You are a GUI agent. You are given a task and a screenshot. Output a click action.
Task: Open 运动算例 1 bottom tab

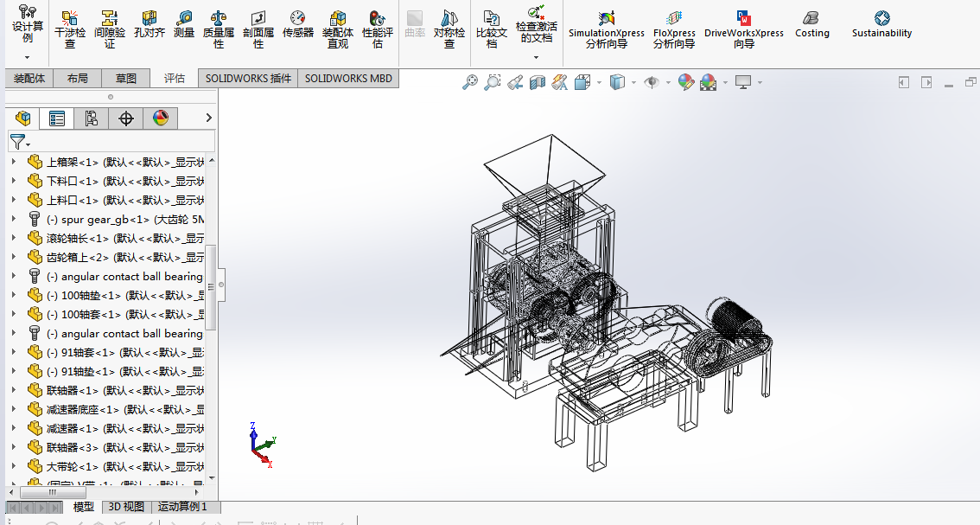181,506
